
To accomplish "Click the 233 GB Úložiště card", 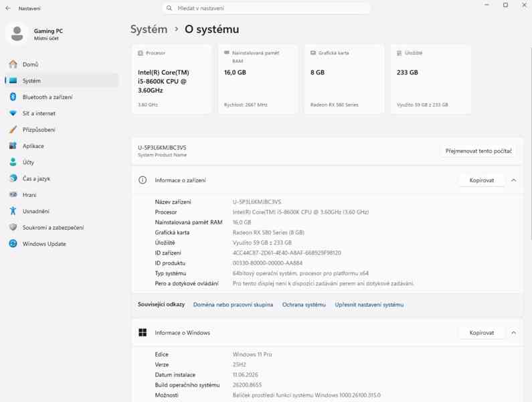I will pyautogui.click(x=430, y=79).
